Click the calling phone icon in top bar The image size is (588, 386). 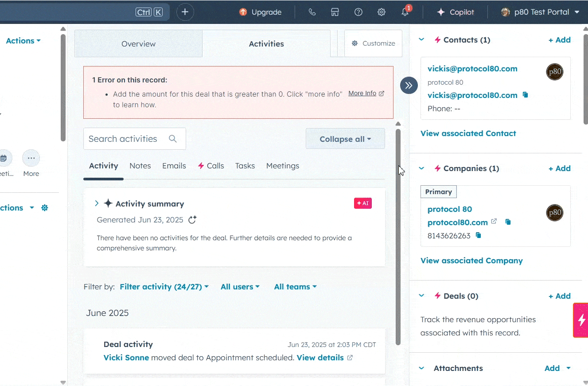[312, 12]
